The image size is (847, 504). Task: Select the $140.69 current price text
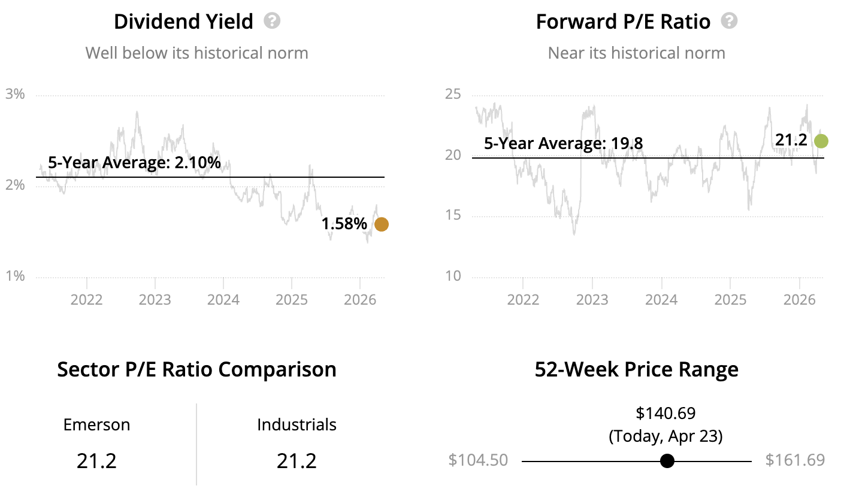665,413
